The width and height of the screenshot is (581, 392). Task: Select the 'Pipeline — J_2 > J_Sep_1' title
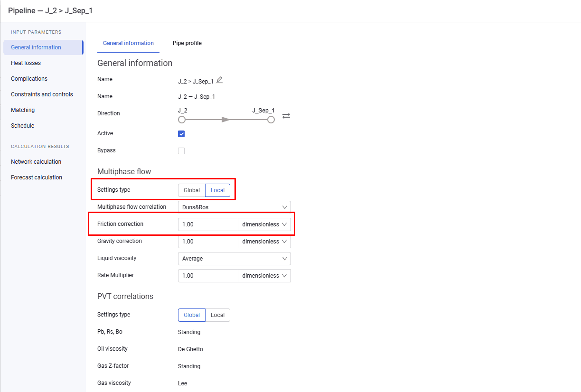coord(50,10)
